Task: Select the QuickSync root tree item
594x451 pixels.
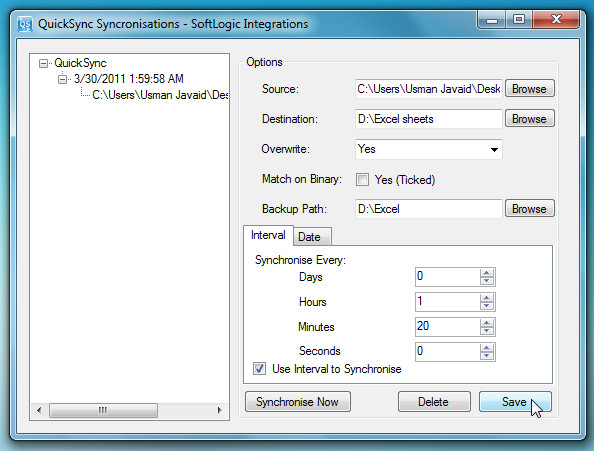Action: click(80, 63)
